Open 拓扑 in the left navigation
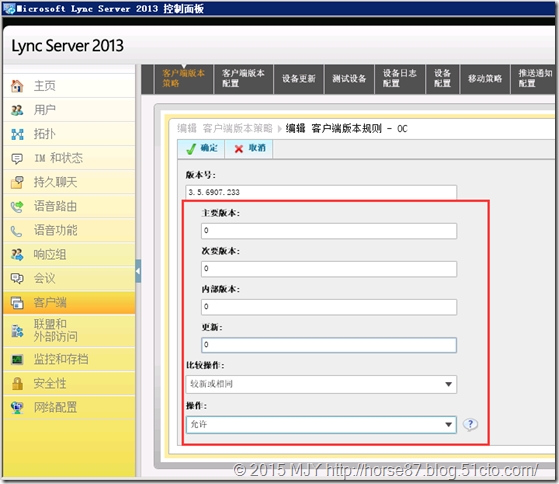This screenshot has width=559, height=484. [69, 134]
